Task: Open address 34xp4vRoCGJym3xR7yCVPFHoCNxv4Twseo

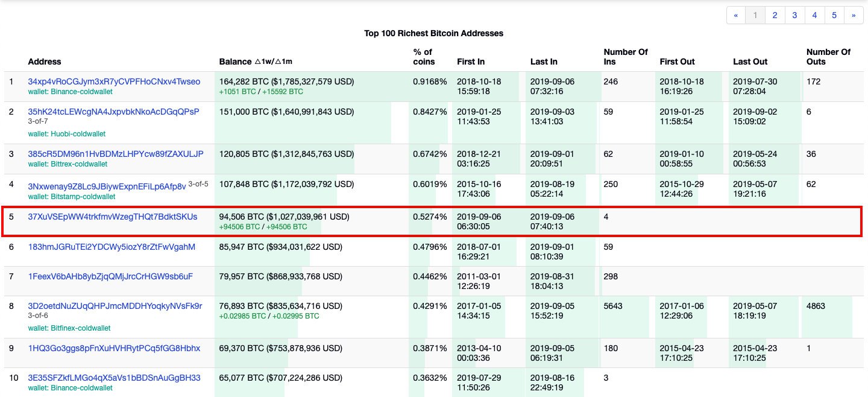Action: point(114,81)
